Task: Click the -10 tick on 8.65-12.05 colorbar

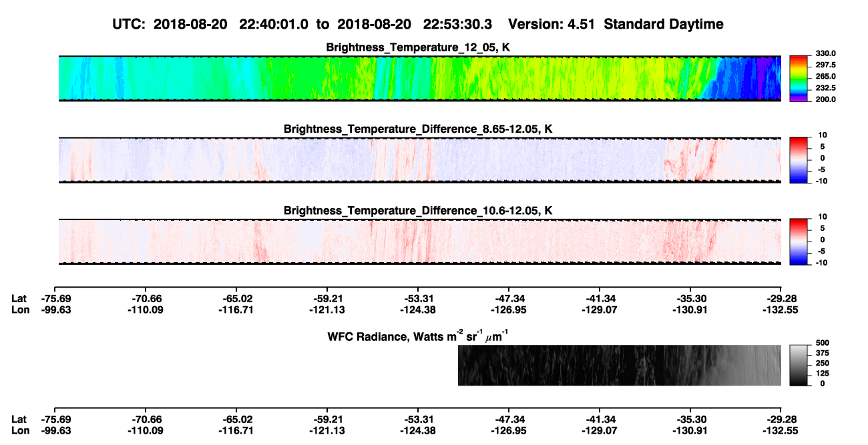Action: pyautogui.click(x=821, y=180)
